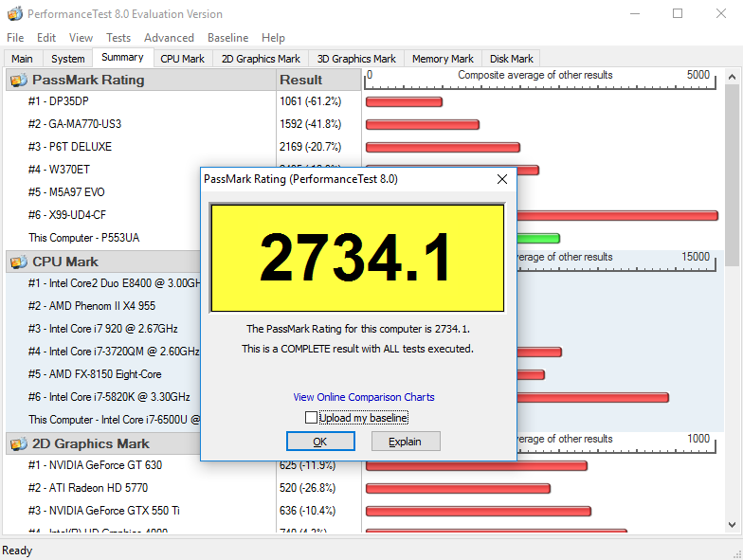
Task: Click the P6T DELUXE red result bar
Action: coord(443,148)
